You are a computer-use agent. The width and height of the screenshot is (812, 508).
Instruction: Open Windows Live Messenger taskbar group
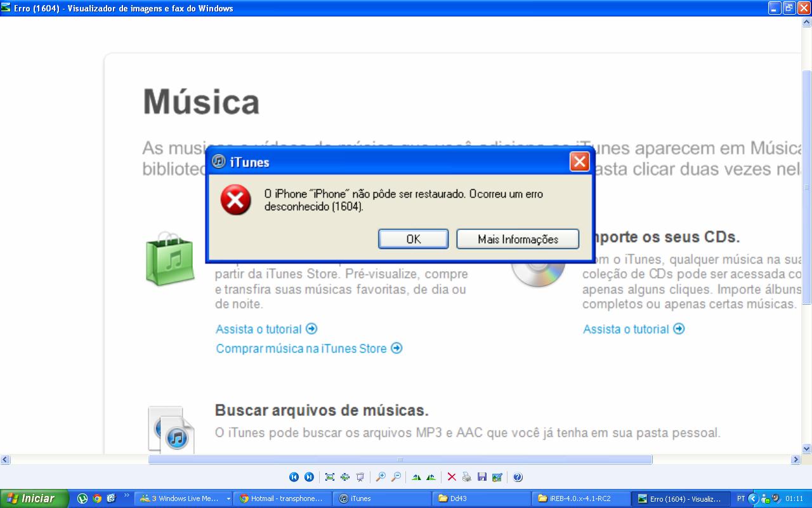[x=183, y=498]
